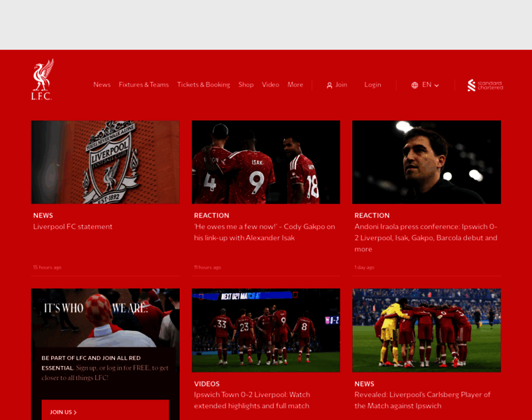The height and width of the screenshot is (420, 532).
Task: Go to Tickets & Booking
Action: point(203,85)
